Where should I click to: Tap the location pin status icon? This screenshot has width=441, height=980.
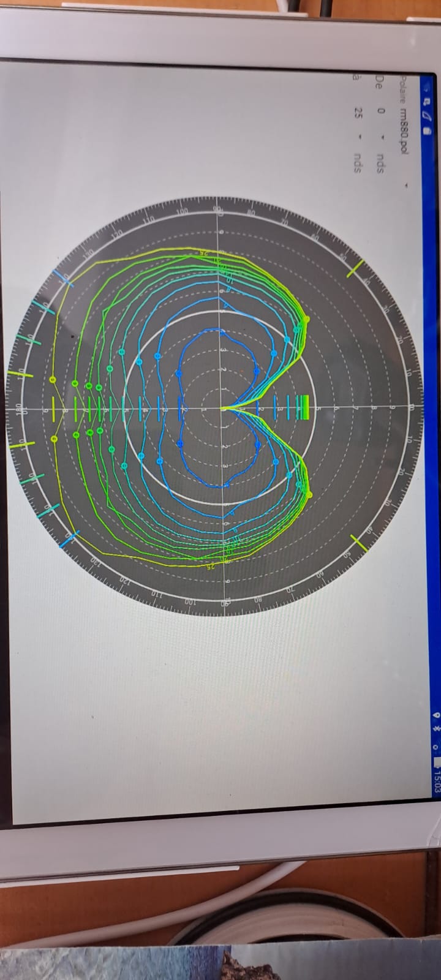coord(436,714)
